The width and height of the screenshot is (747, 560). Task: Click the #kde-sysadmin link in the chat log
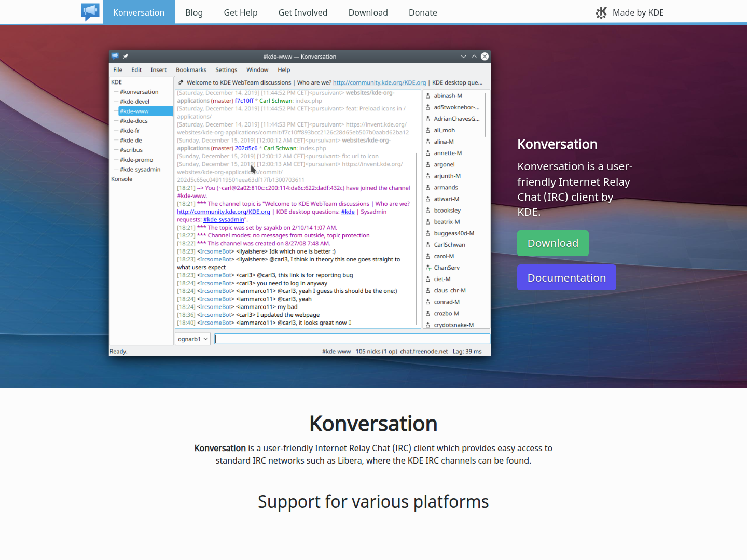[224, 220]
